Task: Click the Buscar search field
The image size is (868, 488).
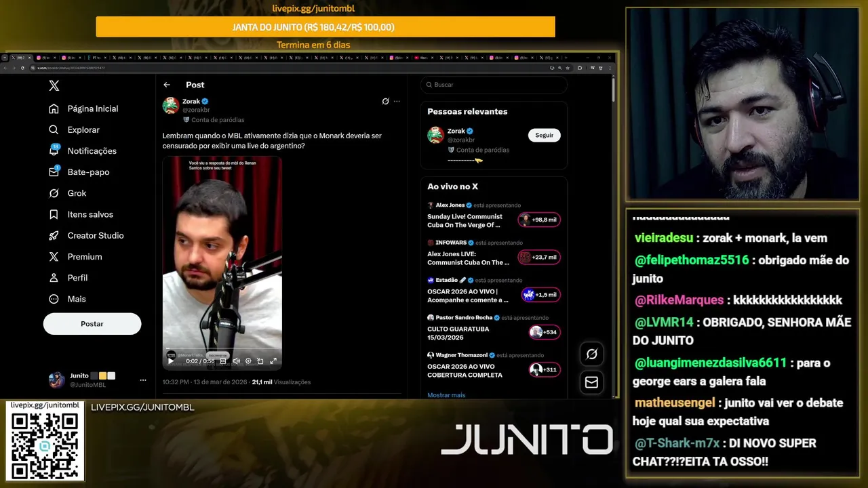Action: pyautogui.click(x=494, y=85)
